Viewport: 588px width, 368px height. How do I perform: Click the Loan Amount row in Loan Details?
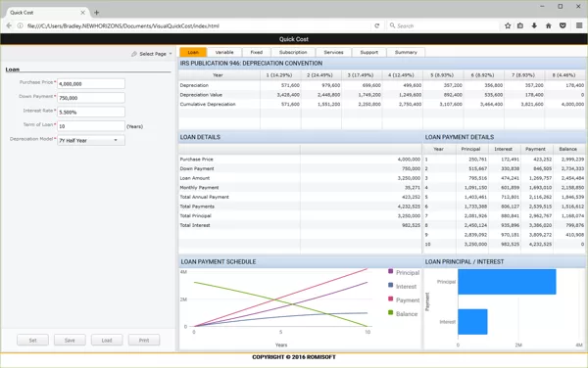click(300, 178)
